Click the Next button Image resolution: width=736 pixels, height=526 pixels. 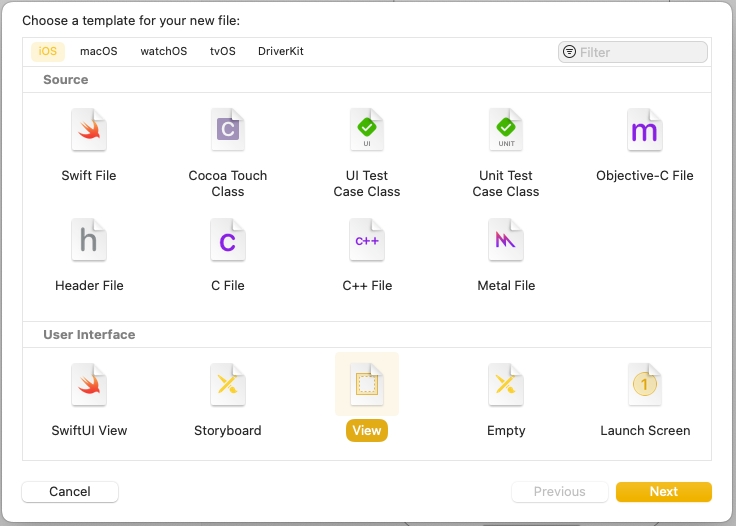(663, 492)
